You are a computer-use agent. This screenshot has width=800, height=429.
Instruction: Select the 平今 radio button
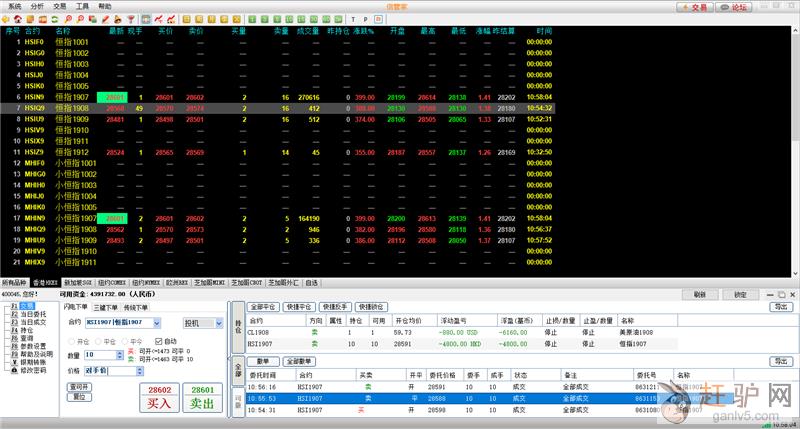(x=125, y=340)
